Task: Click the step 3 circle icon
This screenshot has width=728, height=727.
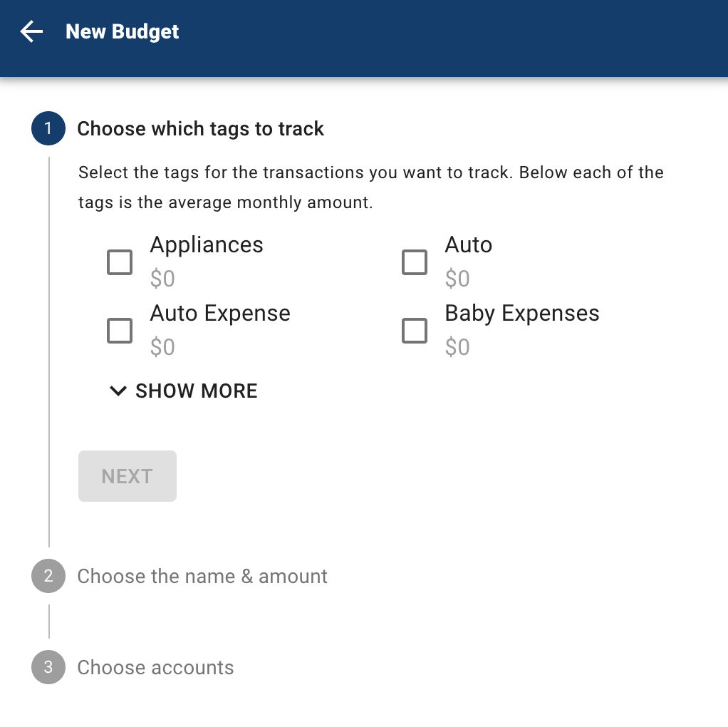Action: (48, 667)
